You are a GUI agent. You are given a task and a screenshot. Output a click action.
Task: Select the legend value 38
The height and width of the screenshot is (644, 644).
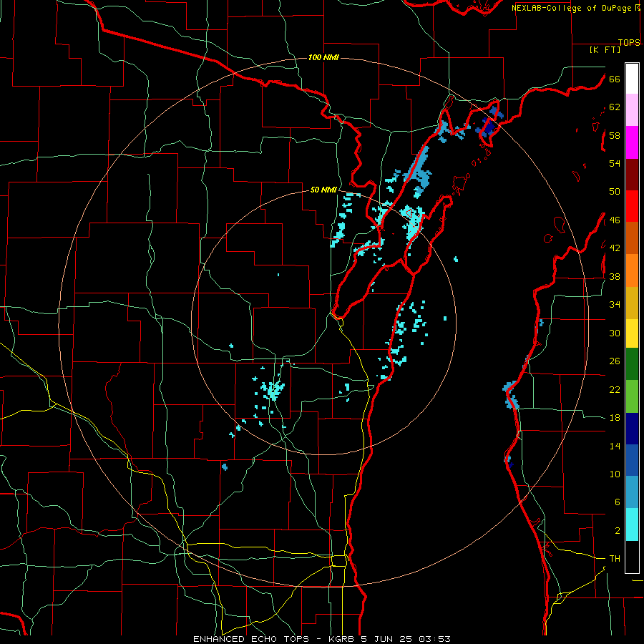pos(615,276)
